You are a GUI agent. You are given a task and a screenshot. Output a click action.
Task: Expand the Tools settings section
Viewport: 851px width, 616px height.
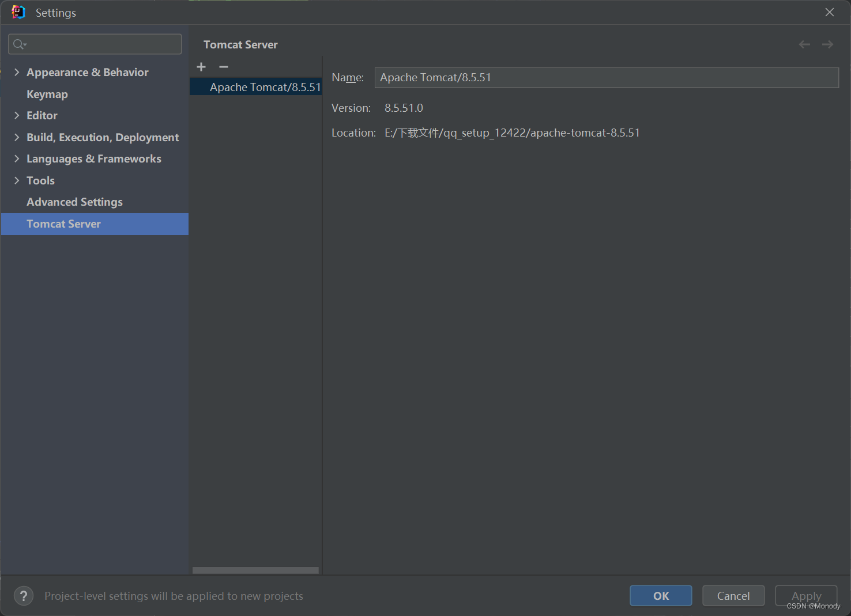tap(17, 180)
